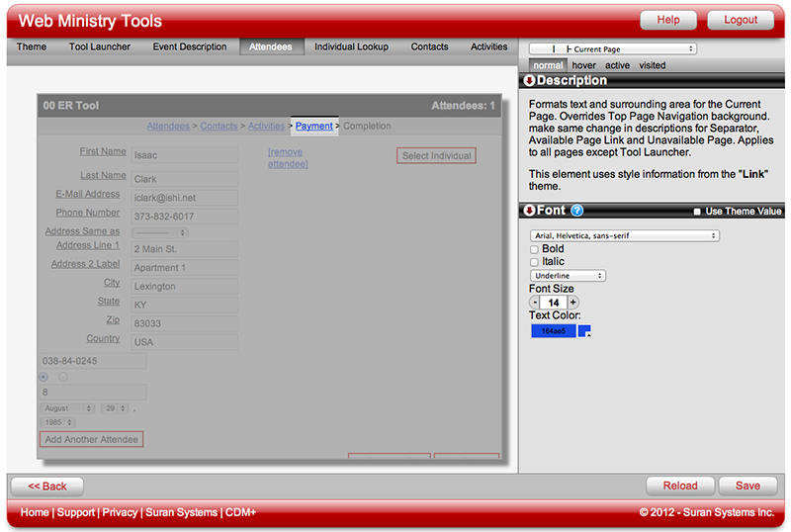The image size is (791, 532).
Task: Open the Current Page element dropdown
Action: click(612, 48)
